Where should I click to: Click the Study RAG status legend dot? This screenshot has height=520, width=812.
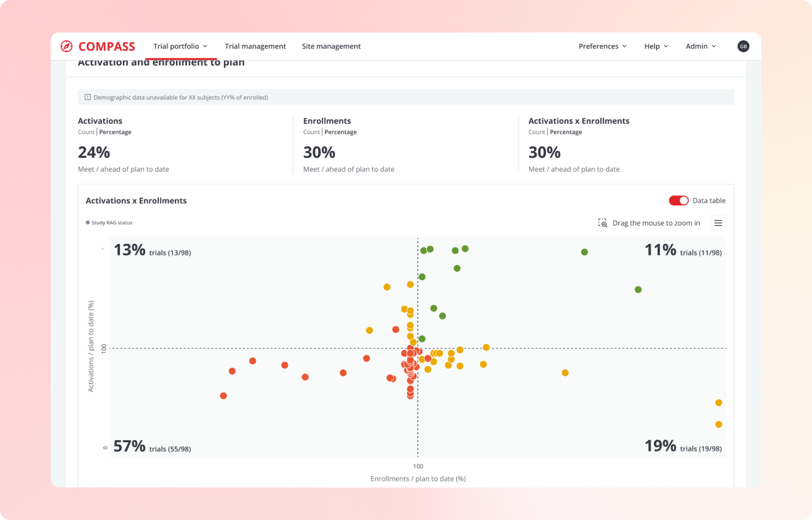[x=87, y=222]
